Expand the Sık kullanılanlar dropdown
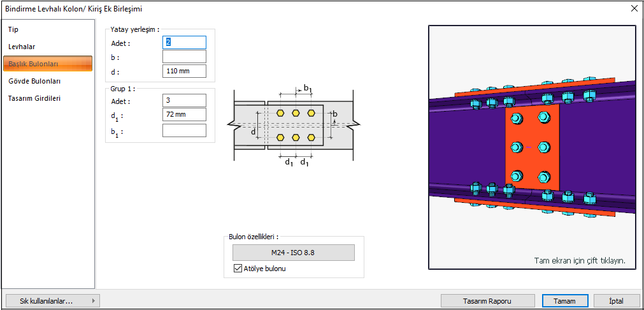Image resolution: width=644 pixels, height=310 pixels. tap(52, 300)
